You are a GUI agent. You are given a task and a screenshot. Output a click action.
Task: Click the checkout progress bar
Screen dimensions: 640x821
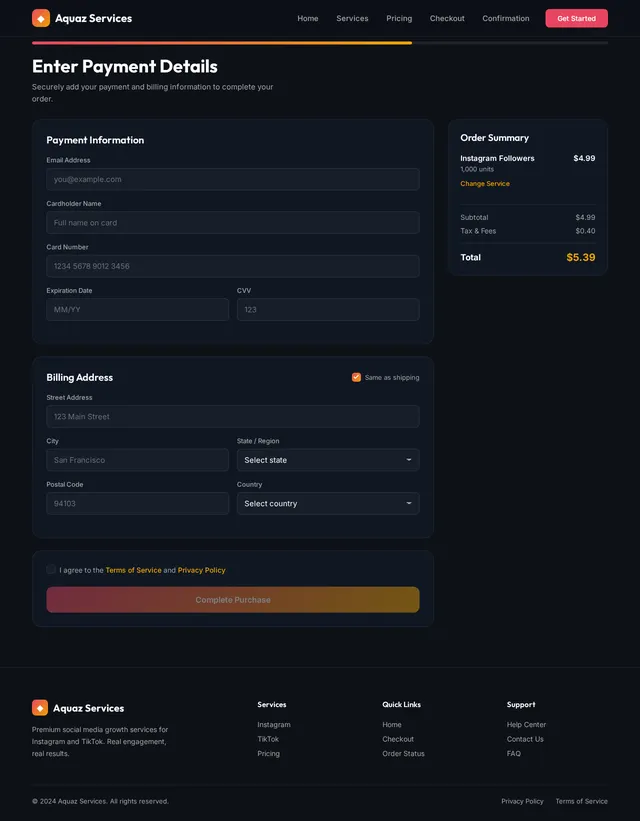(320, 43)
